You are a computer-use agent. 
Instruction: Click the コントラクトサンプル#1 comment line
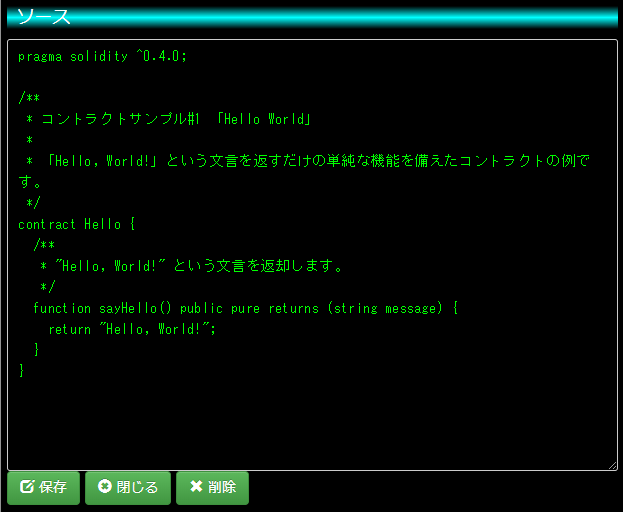168,119
